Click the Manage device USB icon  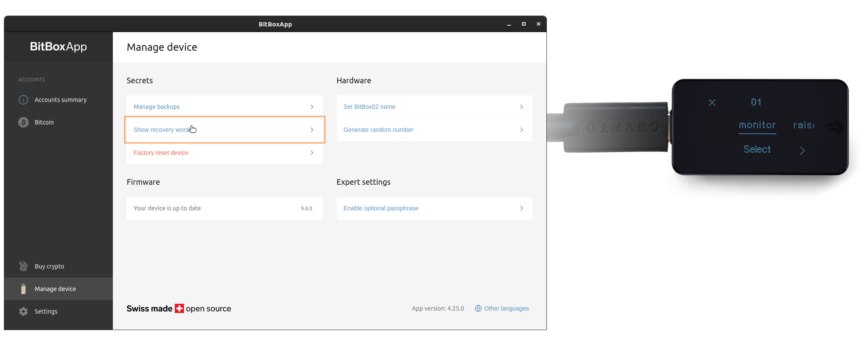pyautogui.click(x=23, y=289)
